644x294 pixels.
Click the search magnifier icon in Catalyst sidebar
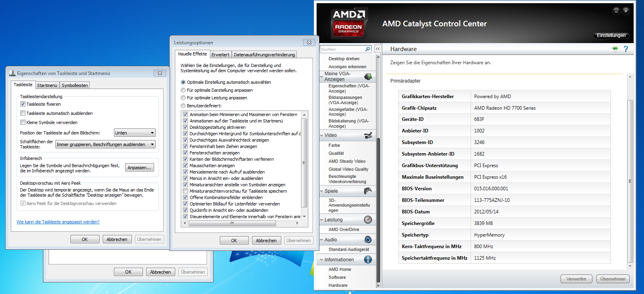(368, 49)
